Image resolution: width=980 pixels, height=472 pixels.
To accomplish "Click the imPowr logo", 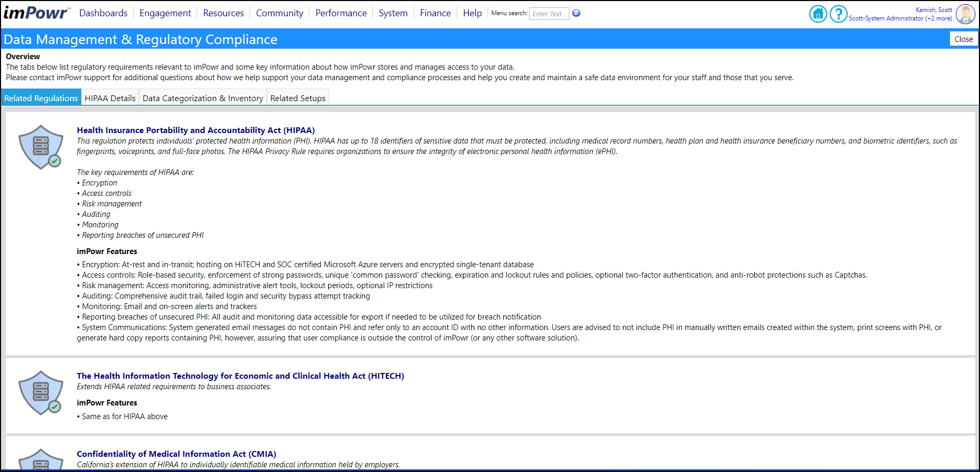I will (37, 13).
